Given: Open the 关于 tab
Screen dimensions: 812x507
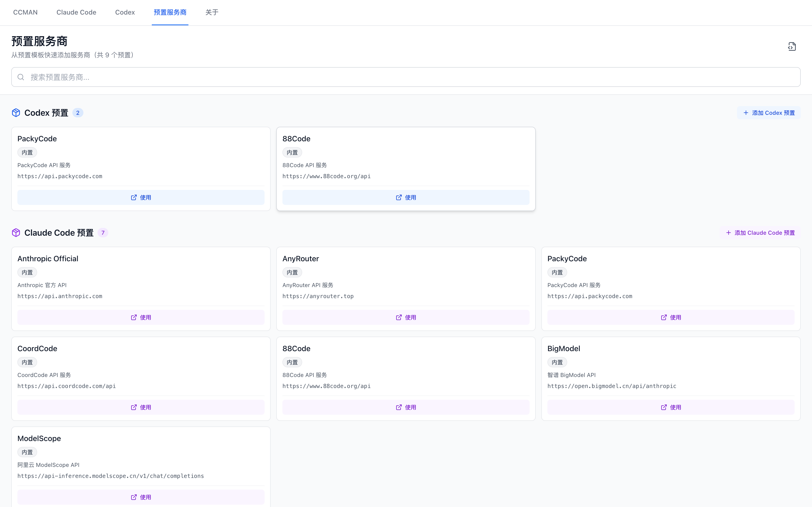Looking at the screenshot, I should click(212, 12).
